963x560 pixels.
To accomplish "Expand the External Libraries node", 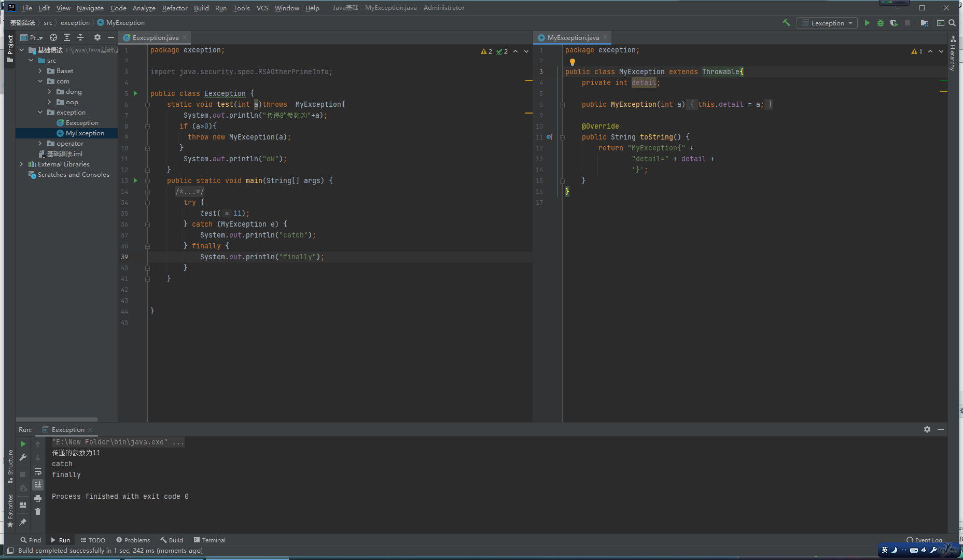I will [x=22, y=164].
